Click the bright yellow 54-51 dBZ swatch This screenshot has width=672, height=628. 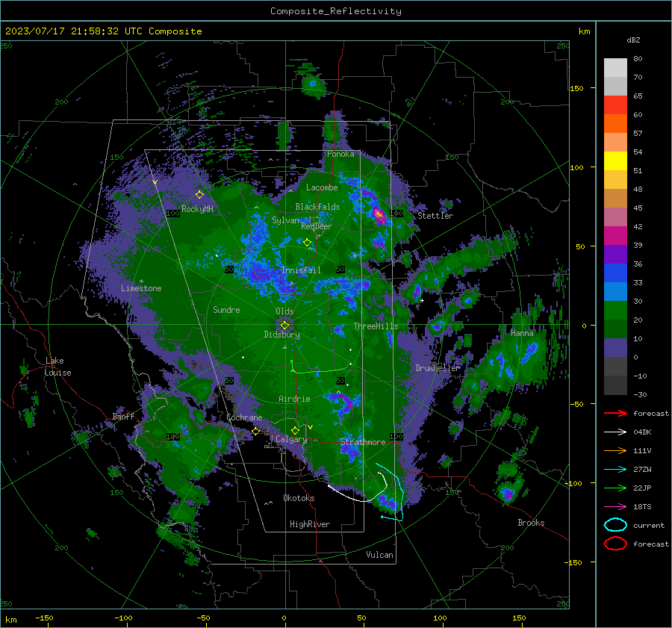point(615,161)
